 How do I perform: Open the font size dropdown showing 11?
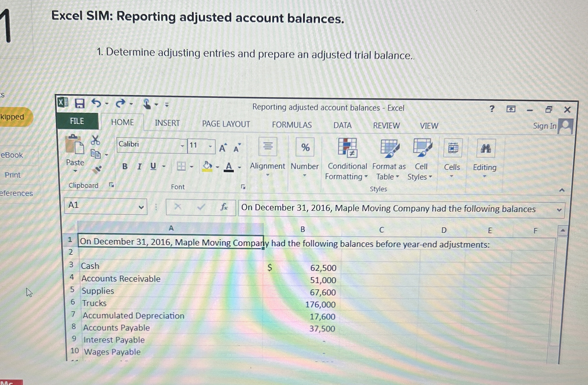pos(210,146)
